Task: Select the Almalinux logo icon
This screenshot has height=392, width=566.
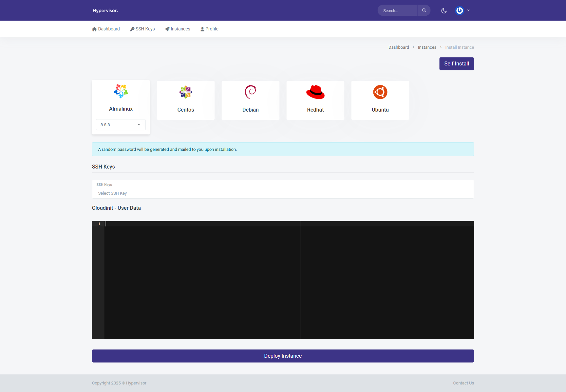Action: click(121, 91)
